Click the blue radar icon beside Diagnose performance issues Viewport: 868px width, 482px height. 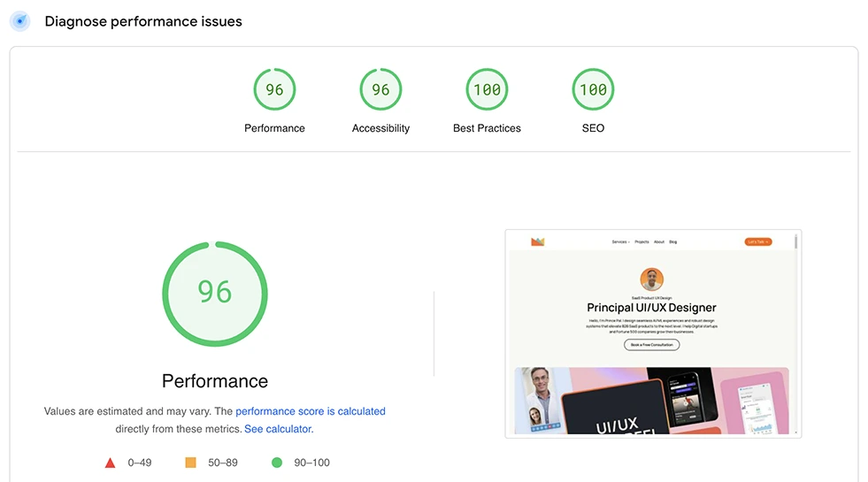pyautogui.click(x=20, y=21)
